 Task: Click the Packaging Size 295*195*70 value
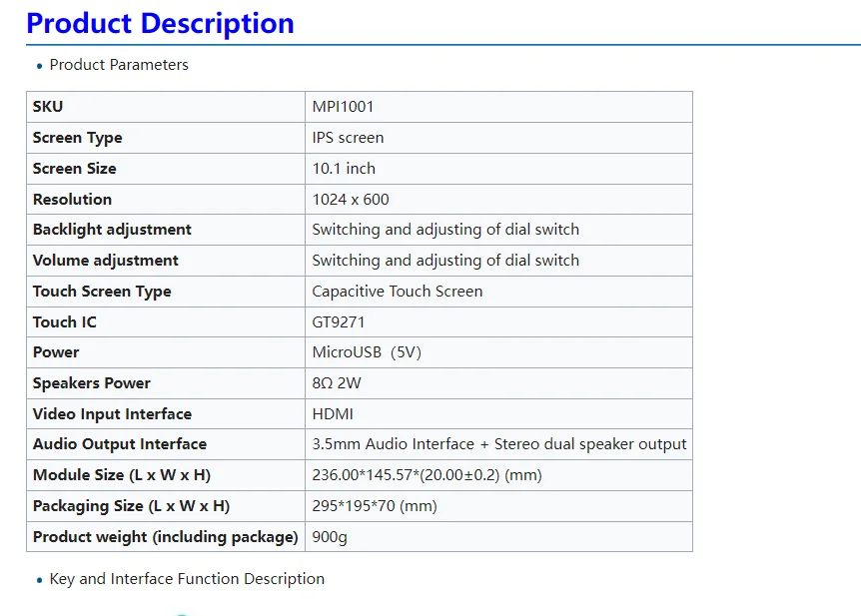click(x=375, y=505)
